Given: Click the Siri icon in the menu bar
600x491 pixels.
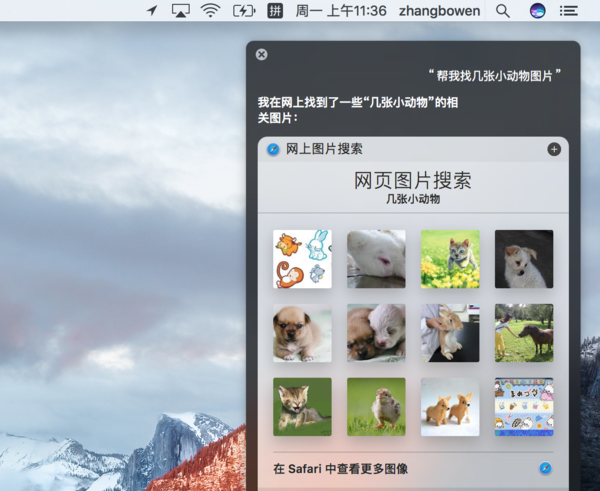Looking at the screenshot, I should tap(537, 11).
